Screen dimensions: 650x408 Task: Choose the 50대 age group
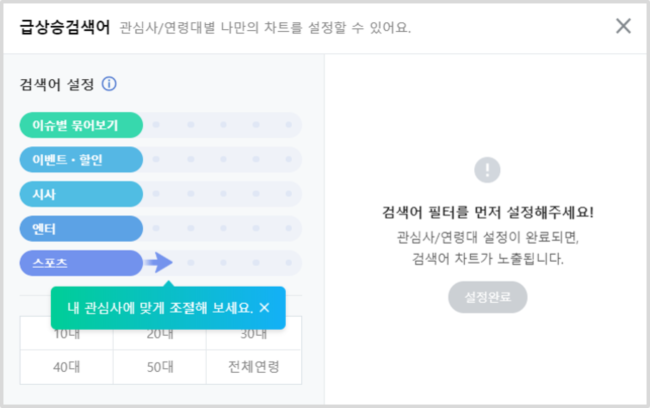point(160,367)
